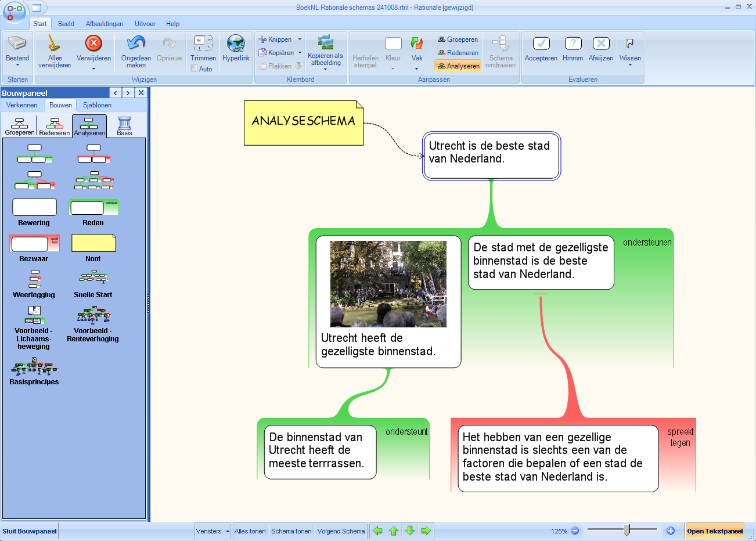Open the Afbeeldingen ribbon tab
756x541 pixels.
click(x=105, y=24)
